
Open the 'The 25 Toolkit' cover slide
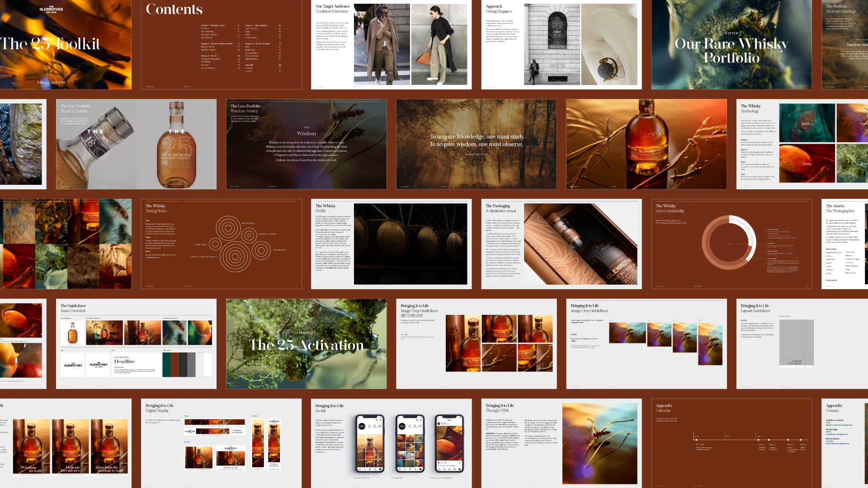66,44
